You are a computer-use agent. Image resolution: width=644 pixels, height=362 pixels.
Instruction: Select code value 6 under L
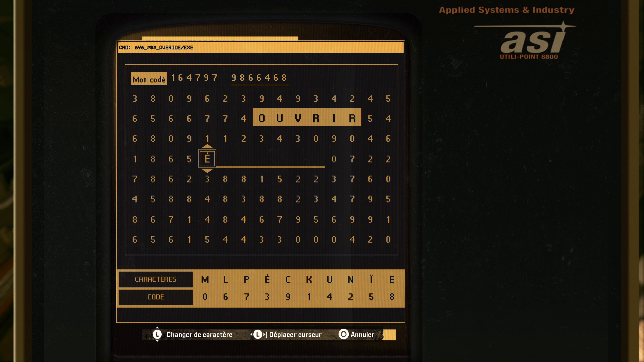click(225, 296)
